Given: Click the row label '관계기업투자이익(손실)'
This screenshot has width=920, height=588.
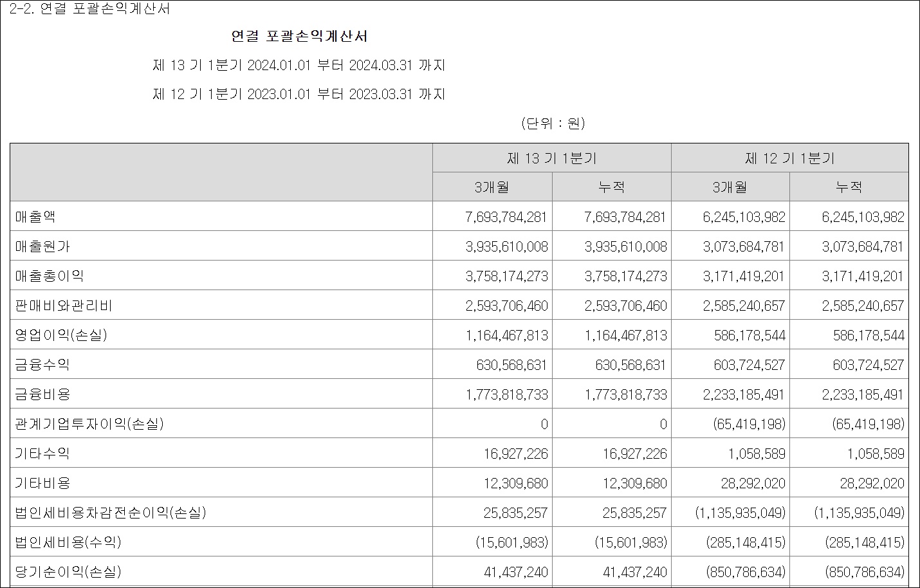Looking at the screenshot, I should (x=89, y=424).
